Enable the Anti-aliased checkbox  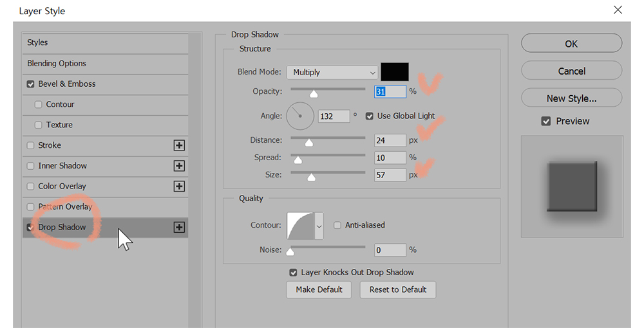(337, 225)
